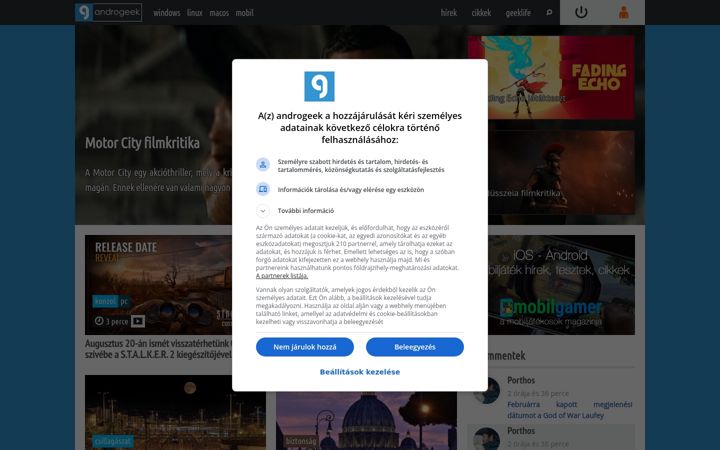Click the clock icon beside '3 perce'
Image resolution: width=720 pixels, height=450 pixels.
(99, 321)
